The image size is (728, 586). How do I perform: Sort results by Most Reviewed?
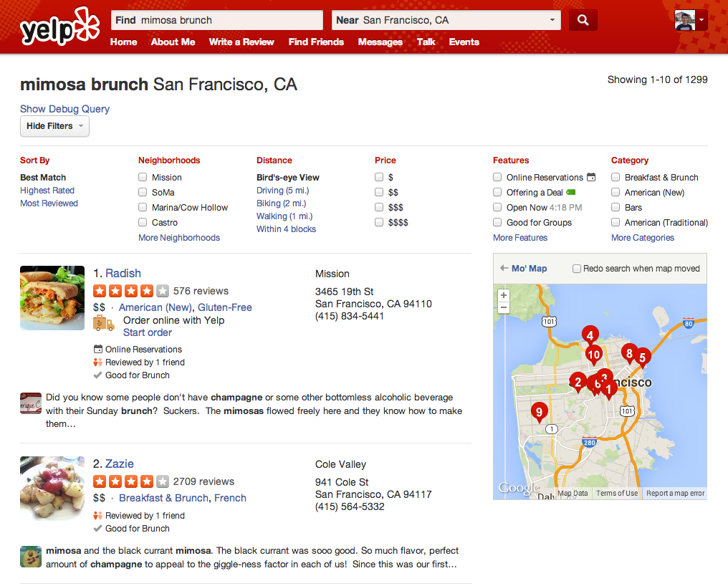pos(49,203)
